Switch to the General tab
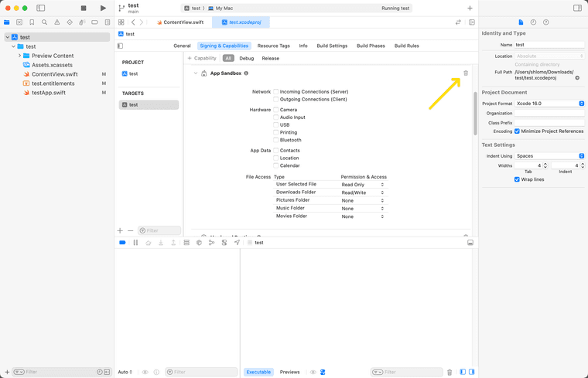This screenshot has width=588, height=378. click(182, 46)
